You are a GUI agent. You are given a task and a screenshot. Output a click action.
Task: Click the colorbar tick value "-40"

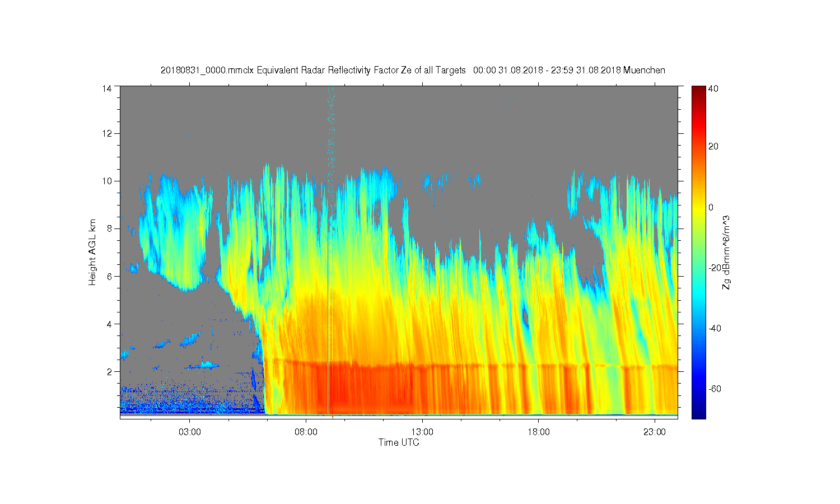715,328
